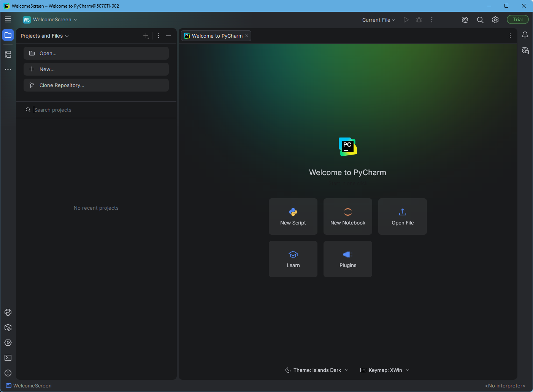
Task: Open the Python Console tool window
Action: pos(8,312)
